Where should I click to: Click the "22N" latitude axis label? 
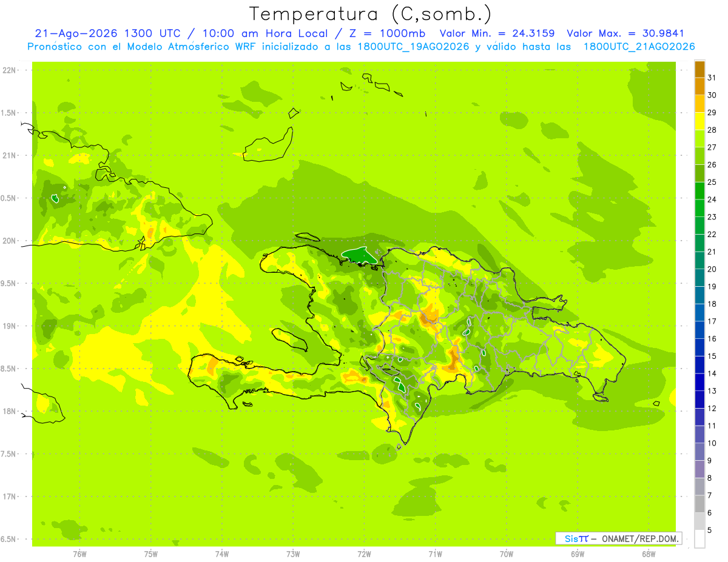(10, 70)
